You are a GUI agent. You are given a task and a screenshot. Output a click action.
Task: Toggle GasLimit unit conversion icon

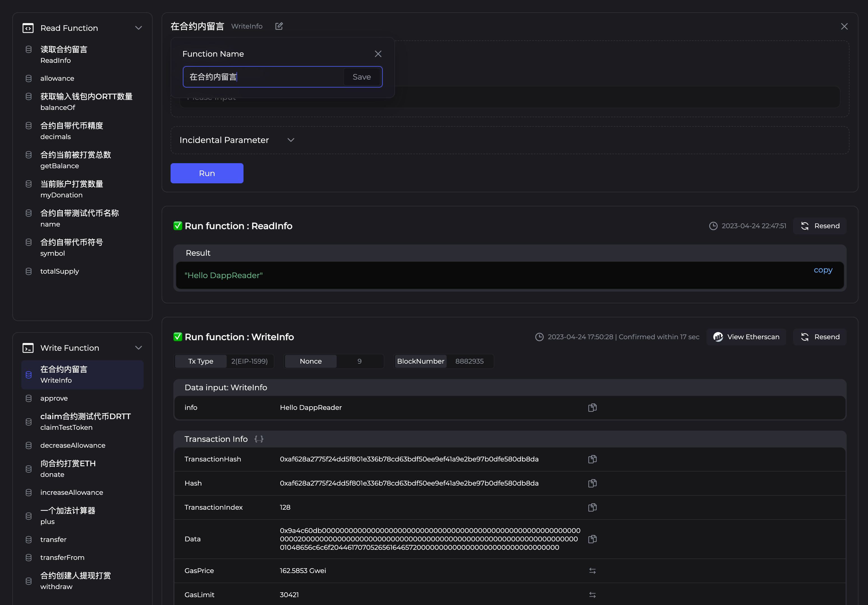(x=592, y=595)
